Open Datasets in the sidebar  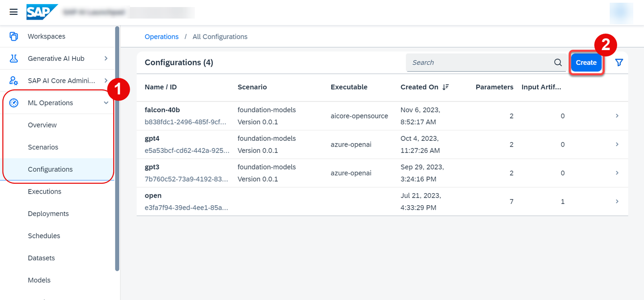41,258
